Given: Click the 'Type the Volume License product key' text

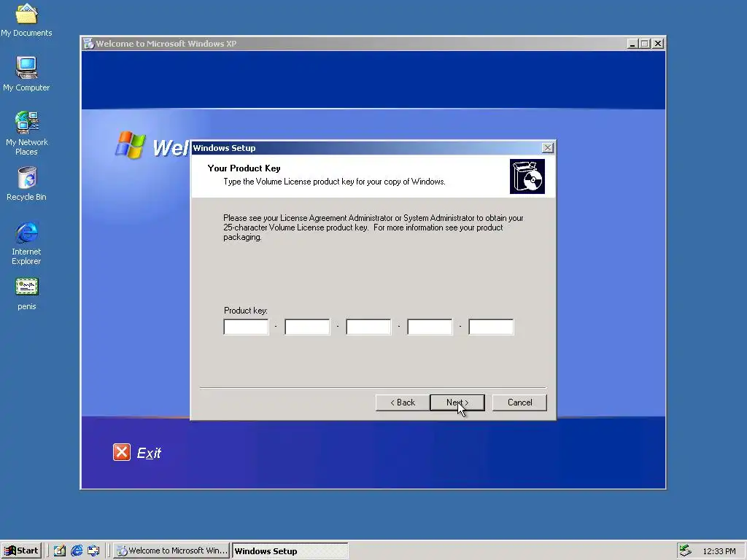Looking at the screenshot, I should tap(334, 182).
